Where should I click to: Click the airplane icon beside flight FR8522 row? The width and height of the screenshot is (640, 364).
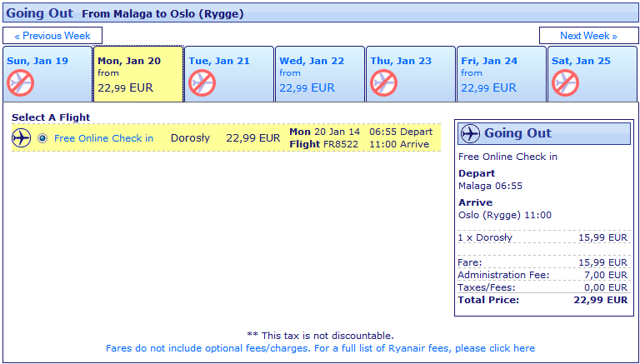pos(21,138)
